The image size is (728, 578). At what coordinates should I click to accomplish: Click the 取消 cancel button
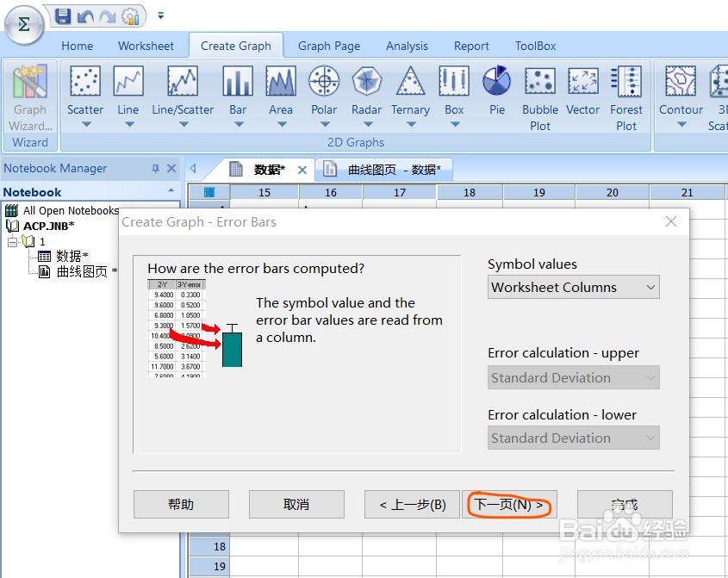point(296,504)
